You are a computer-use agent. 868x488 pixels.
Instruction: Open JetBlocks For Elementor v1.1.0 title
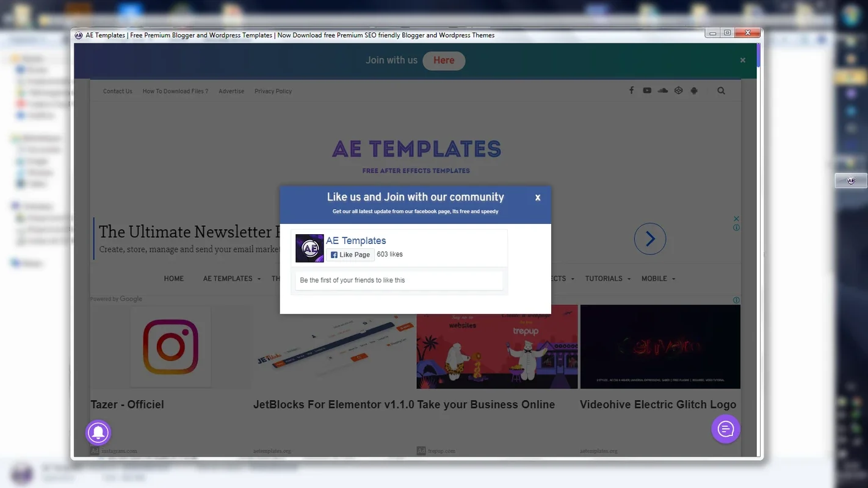coord(334,404)
